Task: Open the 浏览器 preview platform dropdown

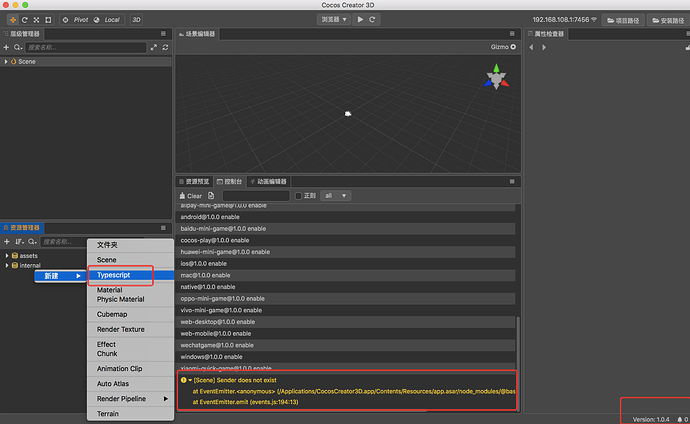Action: pyautogui.click(x=334, y=19)
